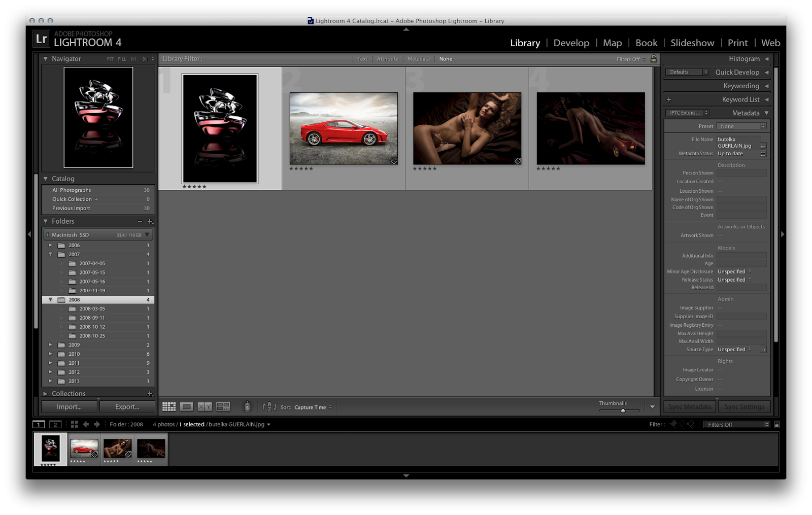Select the Painter spray can tool

(x=247, y=406)
